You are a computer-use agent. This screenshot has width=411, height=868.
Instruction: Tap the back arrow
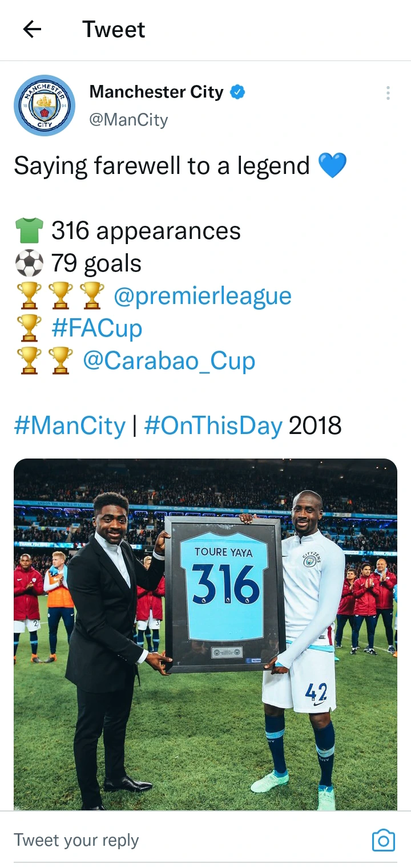click(x=32, y=30)
